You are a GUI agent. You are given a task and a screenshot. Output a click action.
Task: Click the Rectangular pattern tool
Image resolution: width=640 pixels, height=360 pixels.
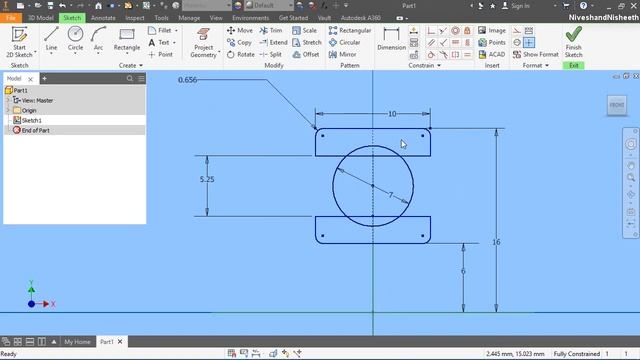(x=350, y=30)
